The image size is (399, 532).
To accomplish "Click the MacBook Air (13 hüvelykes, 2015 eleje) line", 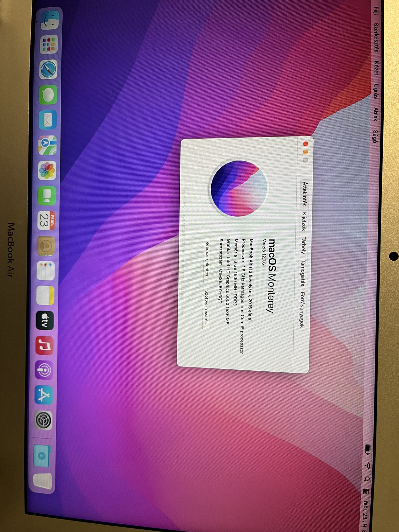I will coord(251,280).
